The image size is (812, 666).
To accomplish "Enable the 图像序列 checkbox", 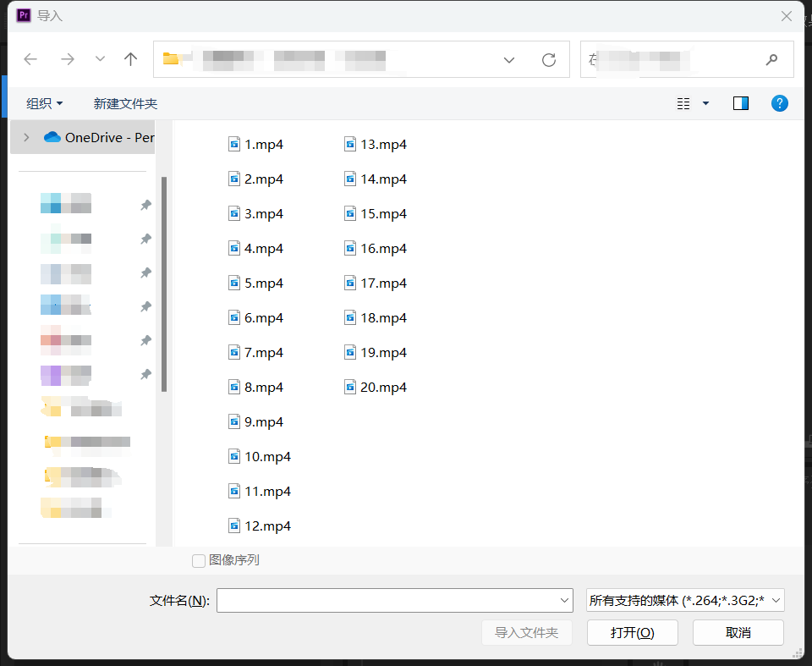I will click(x=199, y=560).
